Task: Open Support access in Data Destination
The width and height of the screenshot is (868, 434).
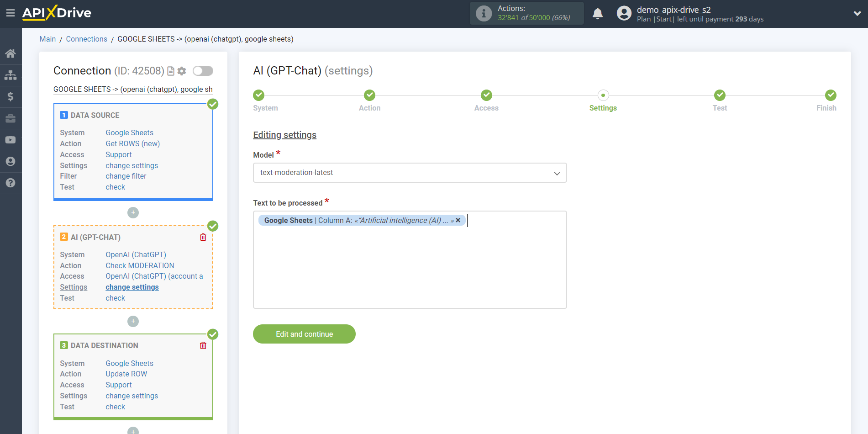Action: point(118,385)
